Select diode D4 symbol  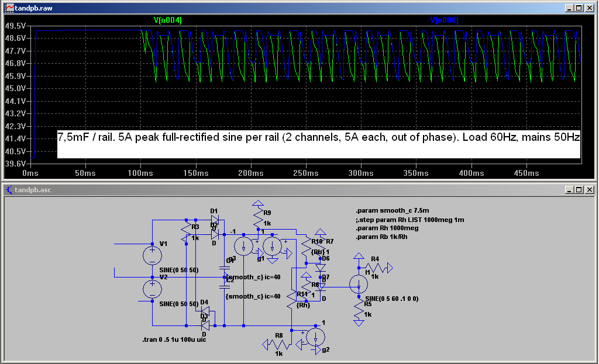205,311
